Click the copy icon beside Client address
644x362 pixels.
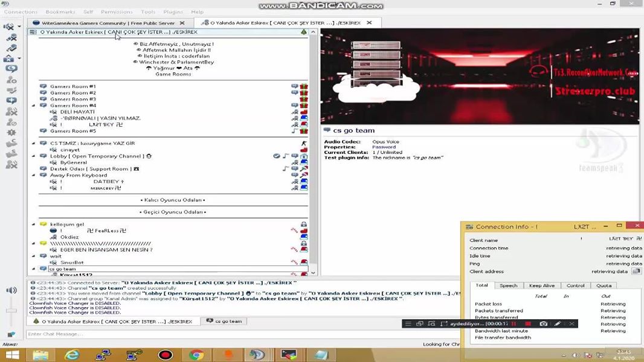point(636,271)
